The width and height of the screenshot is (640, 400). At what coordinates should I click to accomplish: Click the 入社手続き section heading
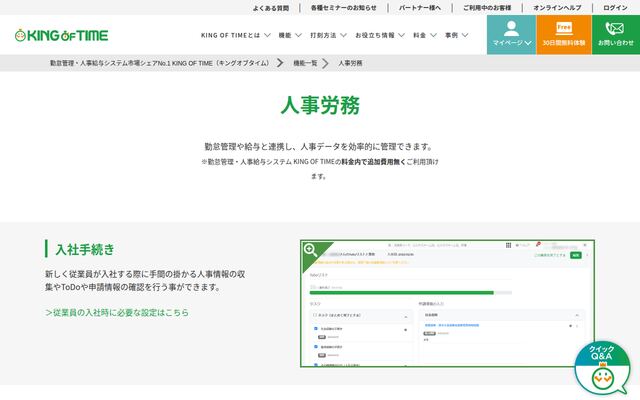85,249
